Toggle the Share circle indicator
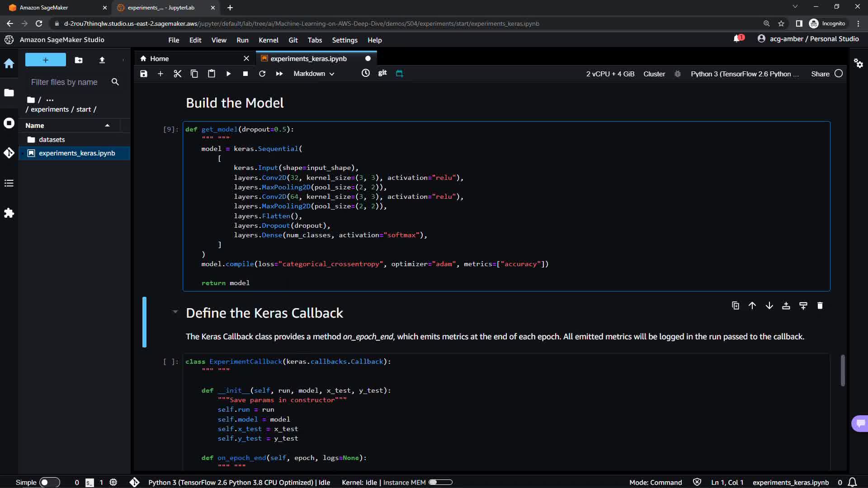Viewport: 868px width, 488px height. [839, 74]
